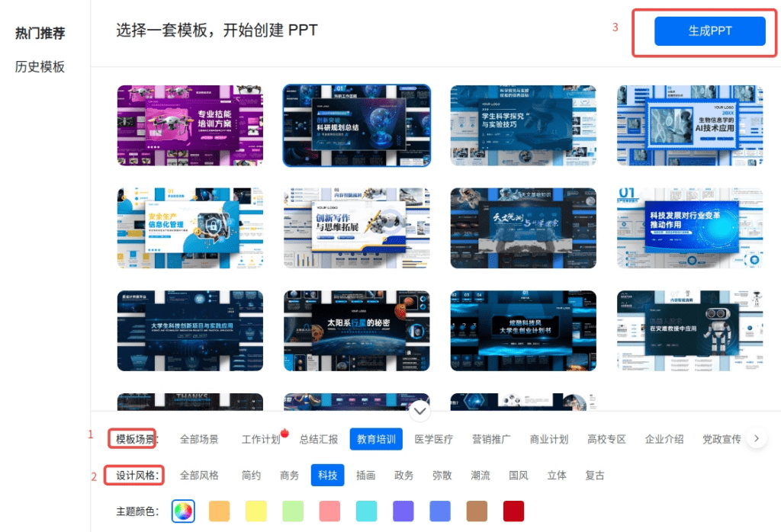The width and height of the screenshot is (781, 532).
Task: Pick the 科技发展对行业变革推动作用 template
Action: (689, 228)
